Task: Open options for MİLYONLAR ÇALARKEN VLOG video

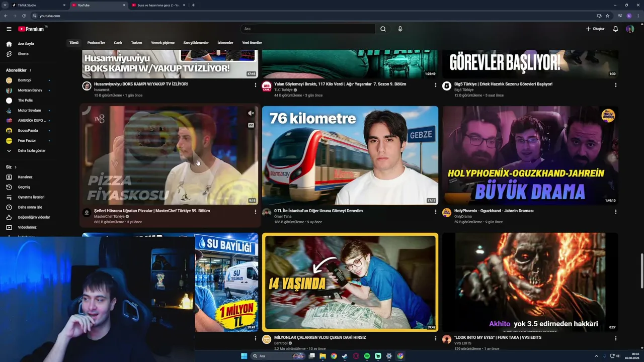Action: coord(436,338)
